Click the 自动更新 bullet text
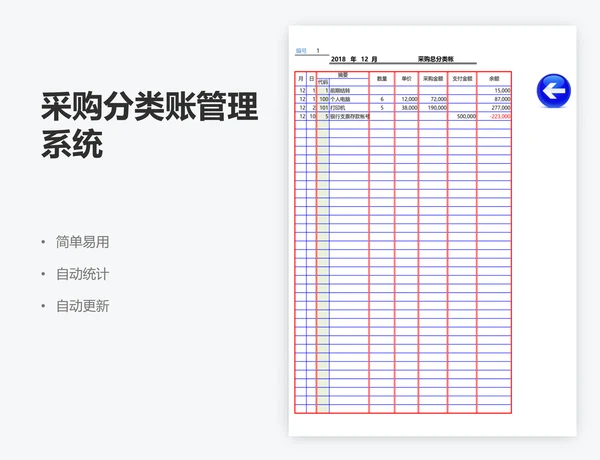Viewport: 600px width, 460px height. (82, 306)
